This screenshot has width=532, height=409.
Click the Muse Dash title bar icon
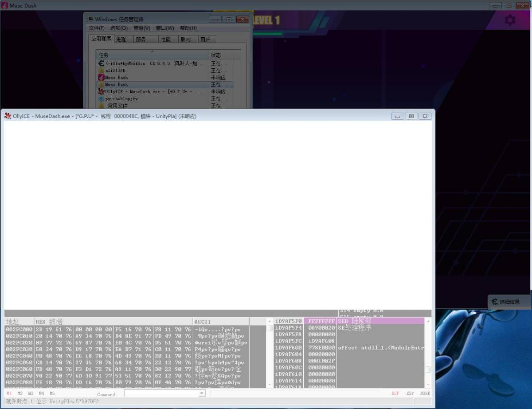(x=5, y=5)
